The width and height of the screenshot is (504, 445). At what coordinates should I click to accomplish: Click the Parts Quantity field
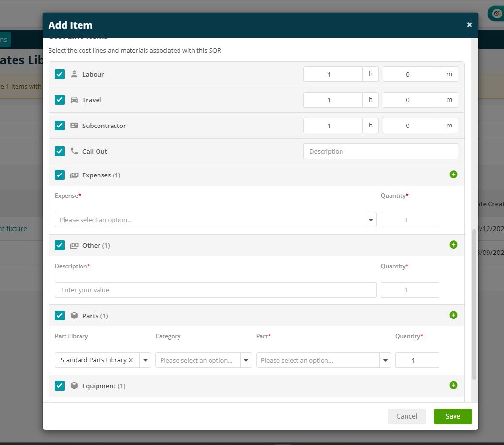(x=417, y=360)
